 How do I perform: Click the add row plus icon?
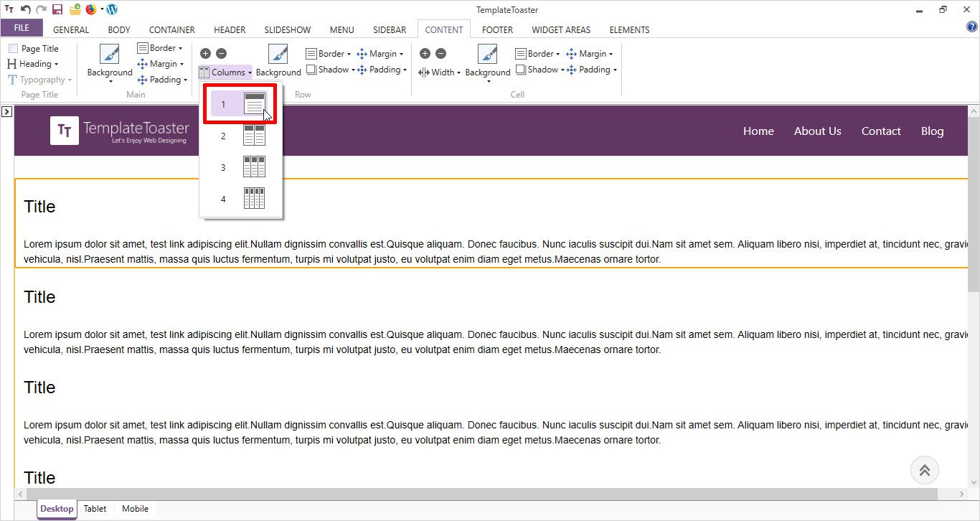205,54
